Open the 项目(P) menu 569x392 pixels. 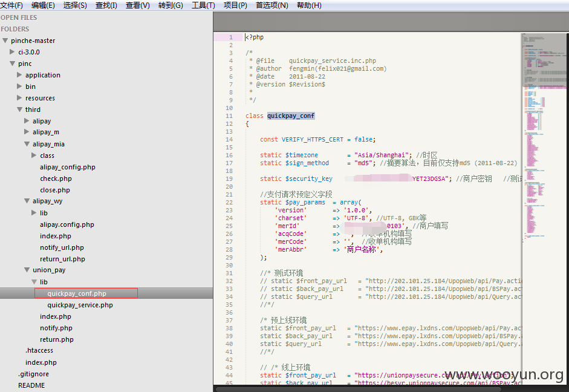coord(235,5)
